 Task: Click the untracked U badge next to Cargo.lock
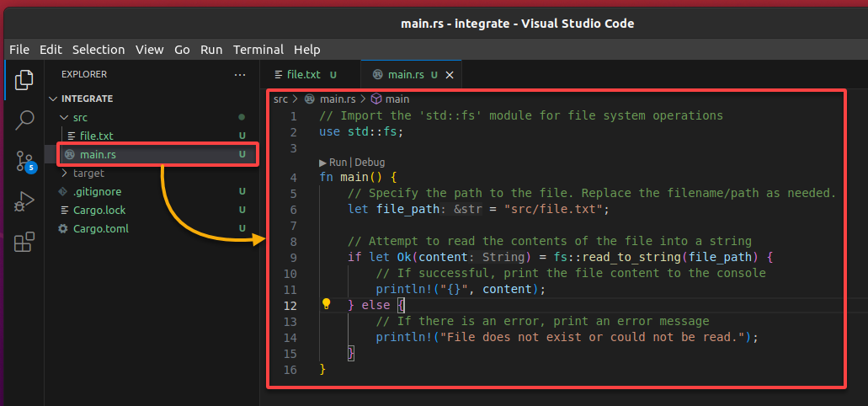(x=242, y=211)
